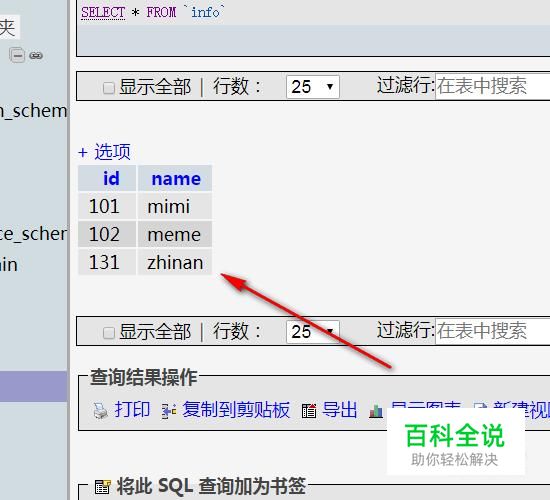Click the bar chart display icon
Image resolution: width=550 pixels, height=500 pixels.
coord(376,411)
